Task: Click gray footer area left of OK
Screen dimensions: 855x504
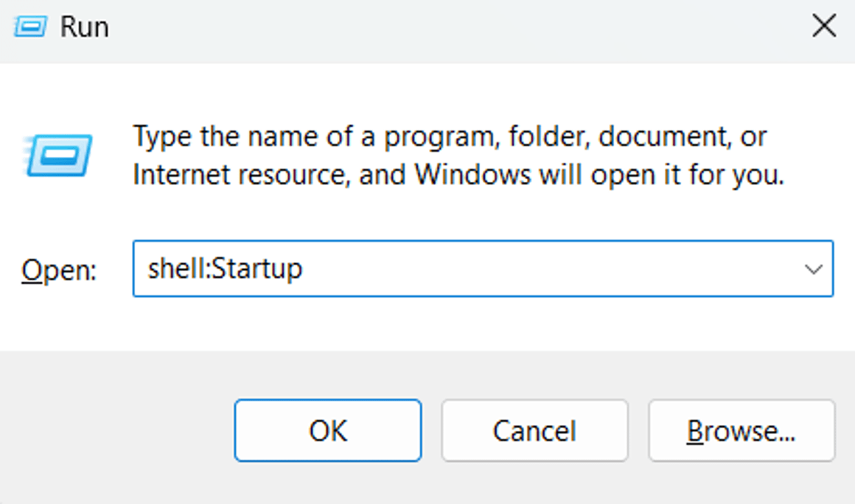Action: click(x=118, y=430)
